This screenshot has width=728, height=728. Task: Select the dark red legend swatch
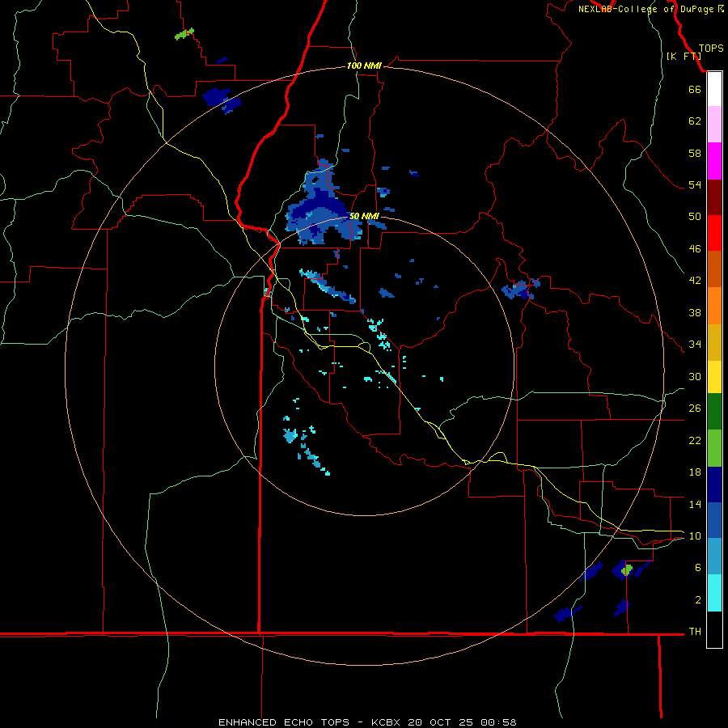714,197
